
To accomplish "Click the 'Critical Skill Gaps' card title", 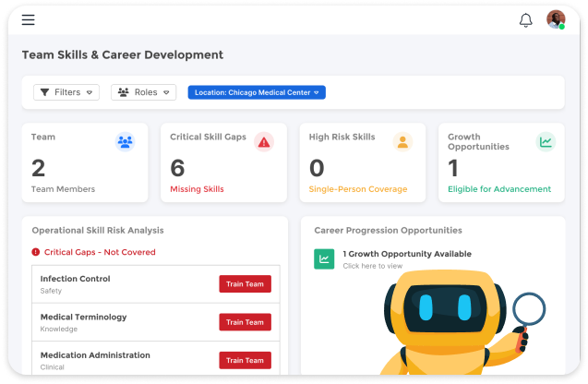I will pos(208,137).
